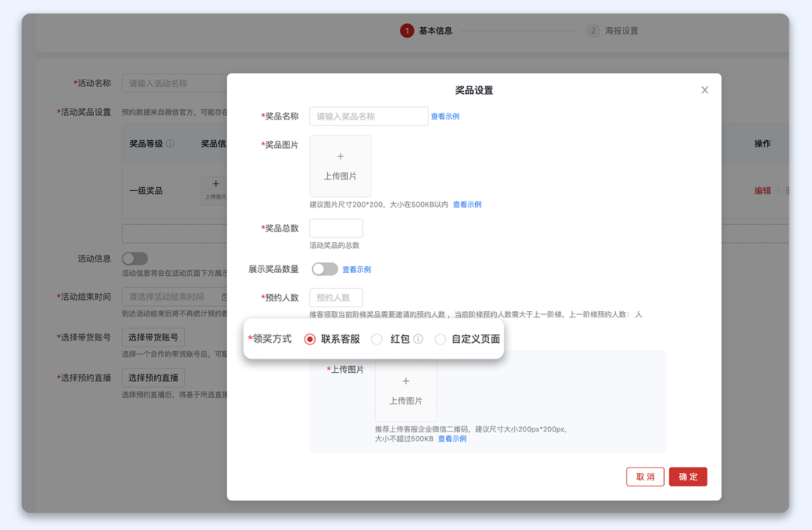Image resolution: width=812 pixels, height=530 pixels.
Task: Confirm prize settings with the 确定 button
Action: 687,477
